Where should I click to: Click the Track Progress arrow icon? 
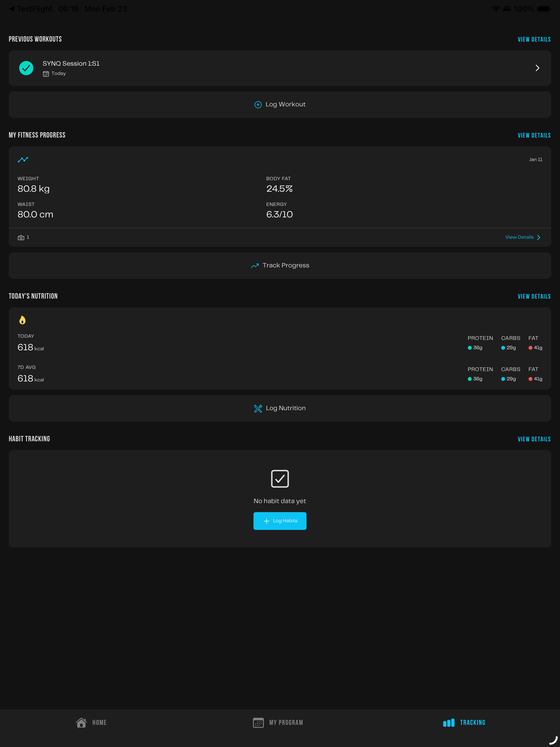pos(255,266)
